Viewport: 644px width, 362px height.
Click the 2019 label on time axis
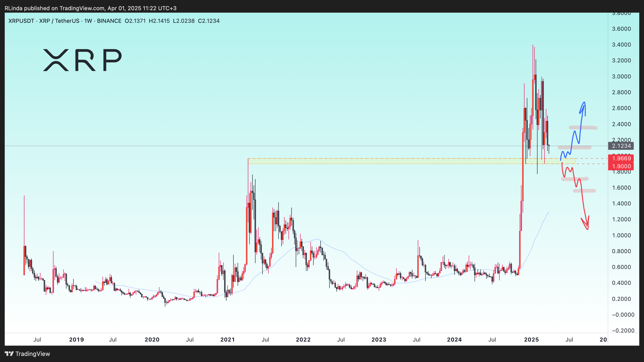pyautogui.click(x=76, y=339)
